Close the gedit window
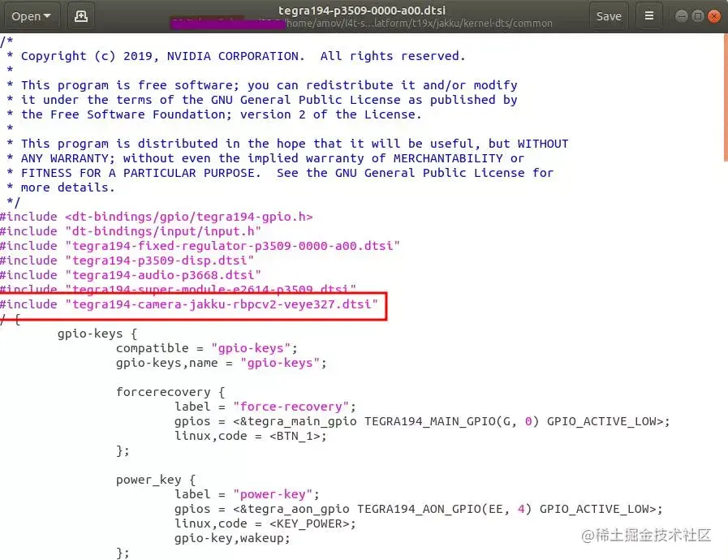The image size is (728, 560). (x=713, y=16)
